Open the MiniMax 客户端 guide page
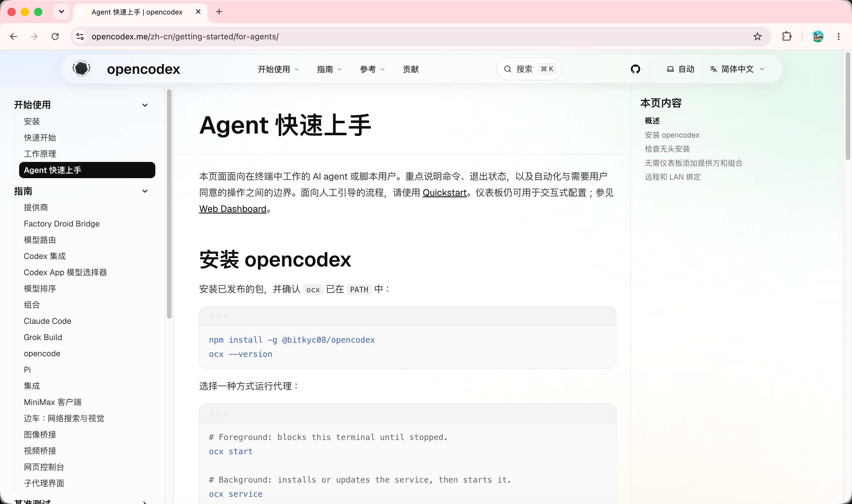 53,402
